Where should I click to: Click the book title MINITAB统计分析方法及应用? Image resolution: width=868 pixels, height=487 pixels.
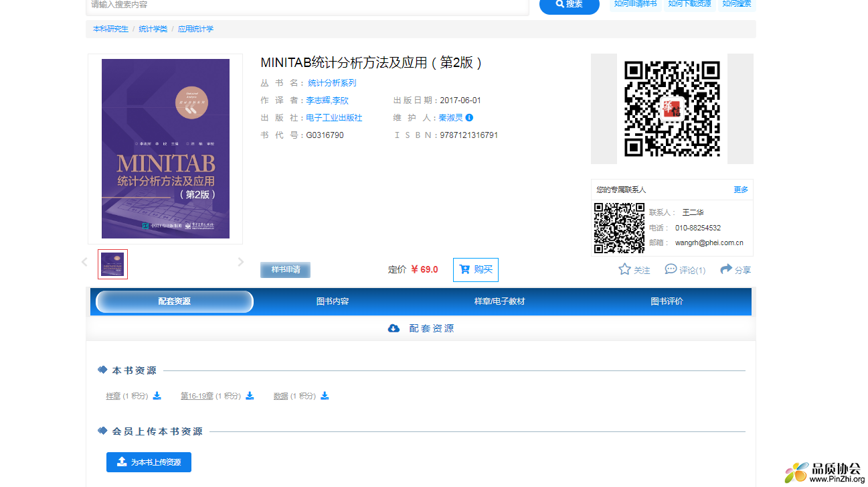(371, 62)
